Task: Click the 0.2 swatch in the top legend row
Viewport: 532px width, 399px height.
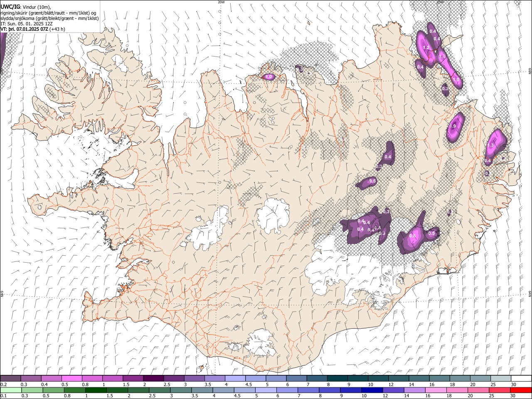Action: coord(11,379)
